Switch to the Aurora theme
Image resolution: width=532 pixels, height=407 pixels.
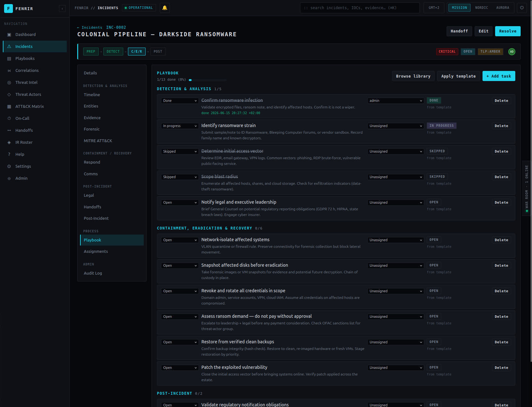pos(503,8)
